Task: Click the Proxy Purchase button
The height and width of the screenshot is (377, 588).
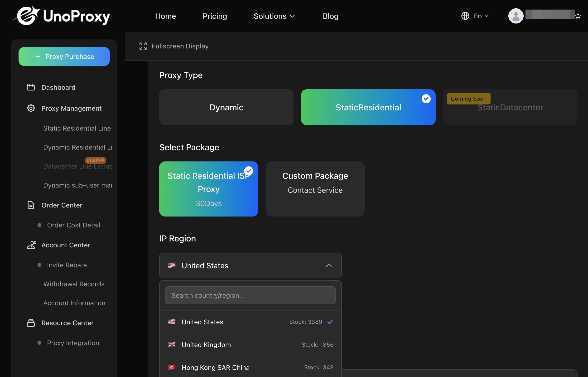Action: (64, 56)
